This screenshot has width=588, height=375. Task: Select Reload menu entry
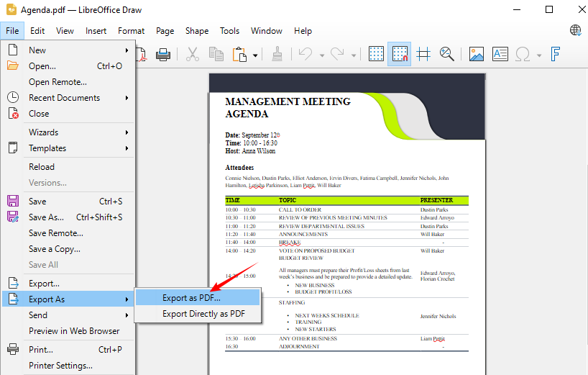[x=68, y=167]
